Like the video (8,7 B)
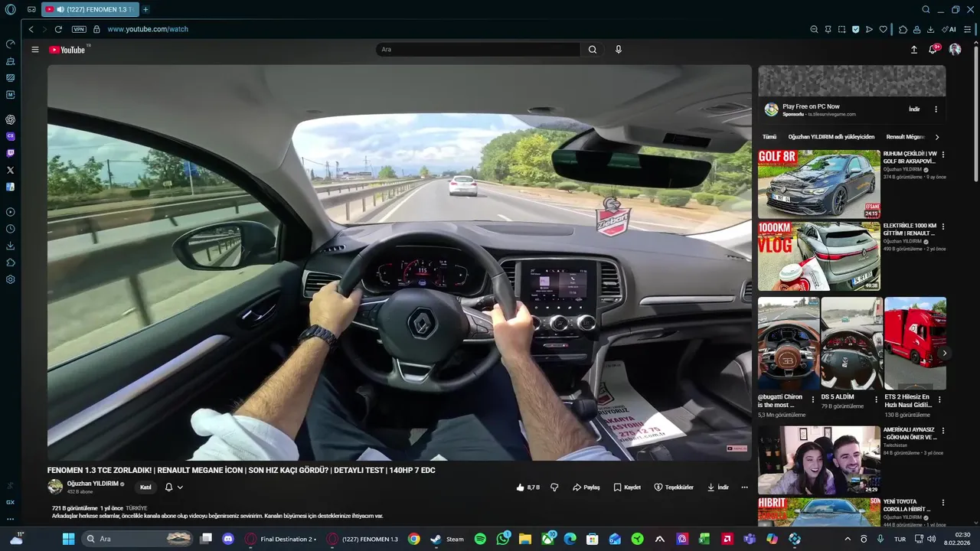The width and height of the screenshot is (980, 551). pos(528,487)
